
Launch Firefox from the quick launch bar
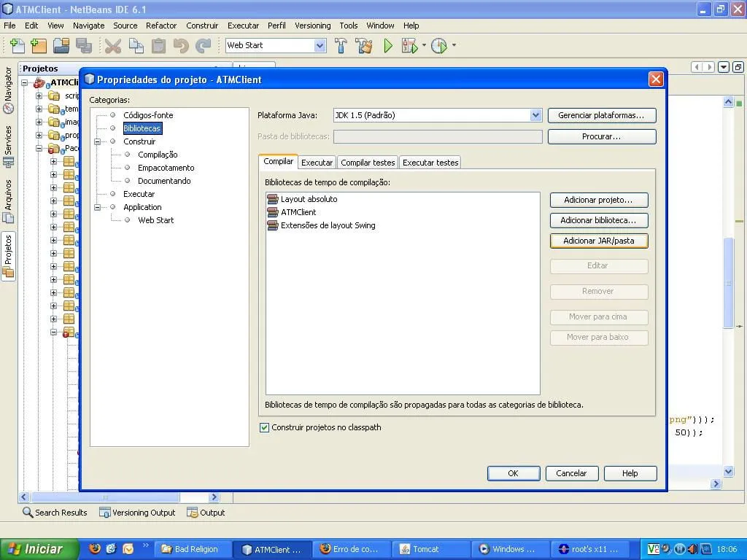(x=94, y=549)
